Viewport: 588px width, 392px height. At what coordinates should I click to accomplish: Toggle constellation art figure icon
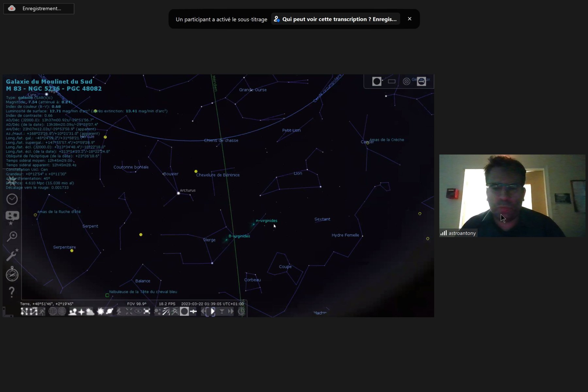pyautogui.click(x=42, y=312)
